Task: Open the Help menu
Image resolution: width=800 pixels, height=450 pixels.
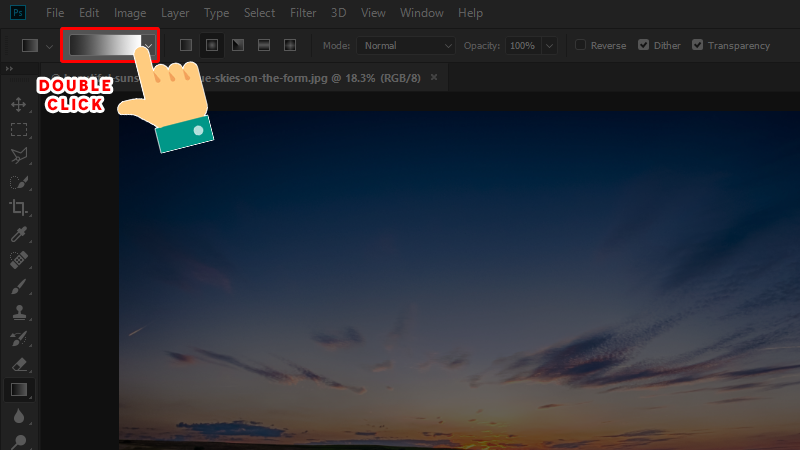Action: click(470, 13)
